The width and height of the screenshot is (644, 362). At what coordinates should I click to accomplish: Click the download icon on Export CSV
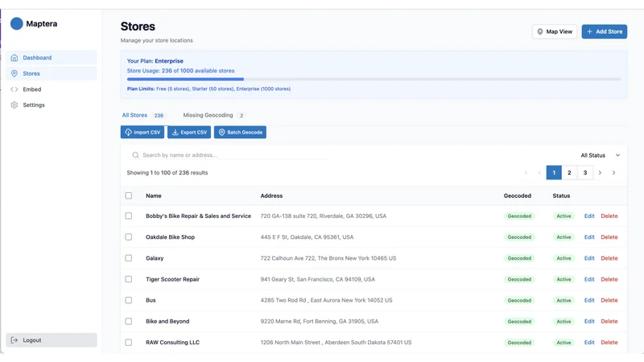point(175,132)
